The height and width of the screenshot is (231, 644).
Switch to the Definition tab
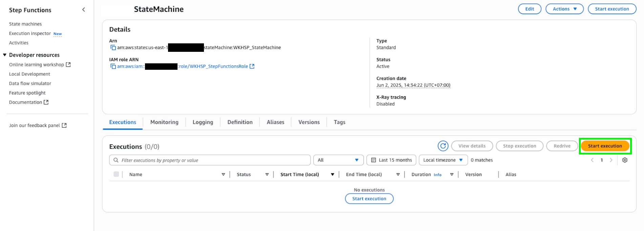pos(240,122)
